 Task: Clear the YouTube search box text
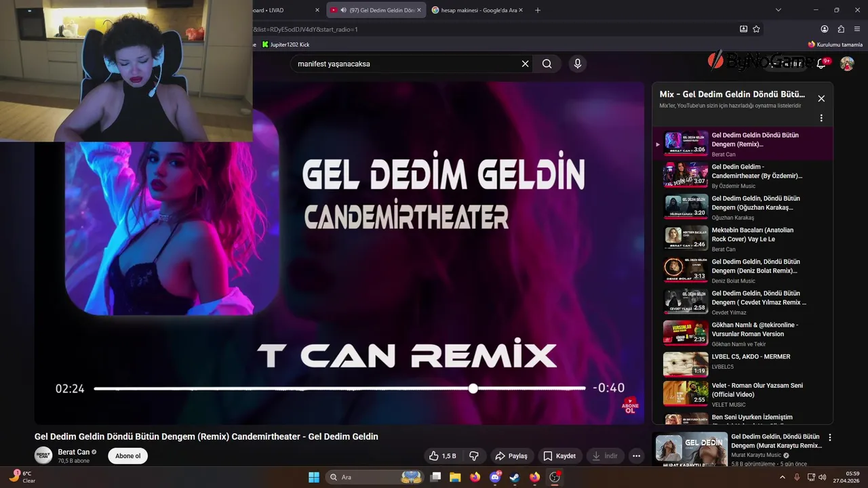pyautogui.click(x=525, y=64)
